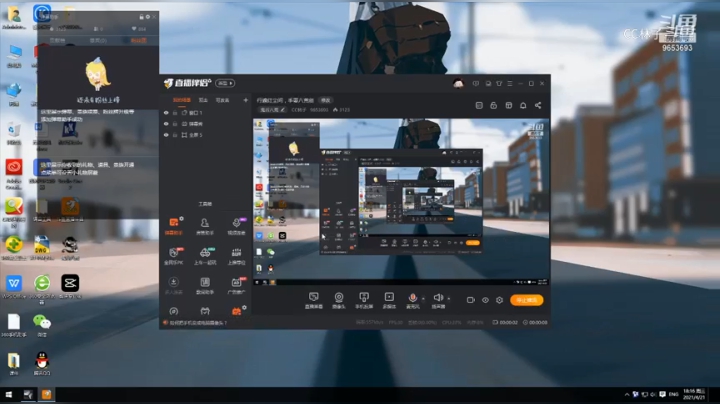Screen dimensions: 720x404
Task: Edit the category tag with pencil icon
Action: pos(272,110)
